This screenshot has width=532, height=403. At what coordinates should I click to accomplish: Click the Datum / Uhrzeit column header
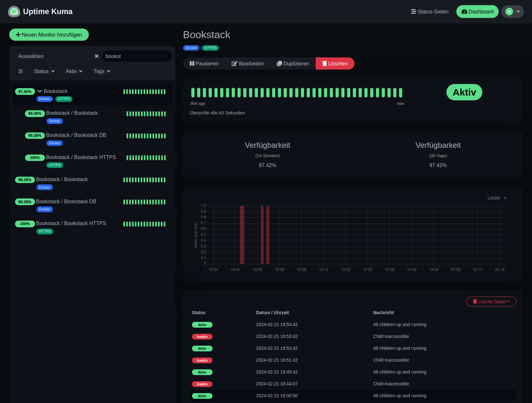coord(272,313)
